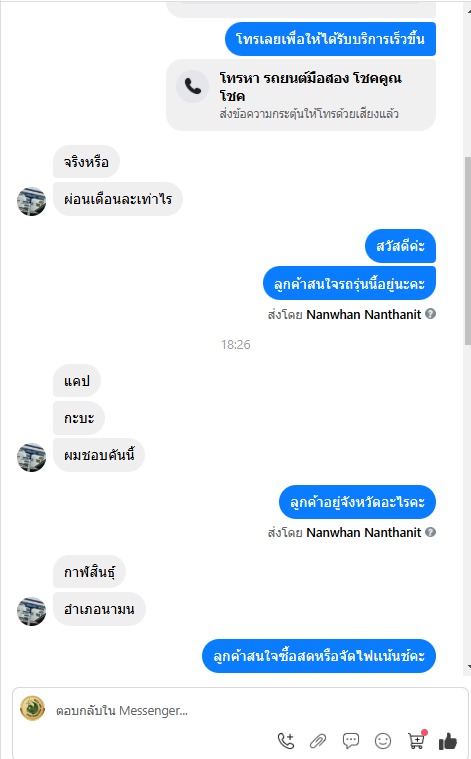Click help icon beside first Nanwhan Nanthanit
Image resolution: width=471 pixels, height=759 pixels.
[x=430, y=314]
